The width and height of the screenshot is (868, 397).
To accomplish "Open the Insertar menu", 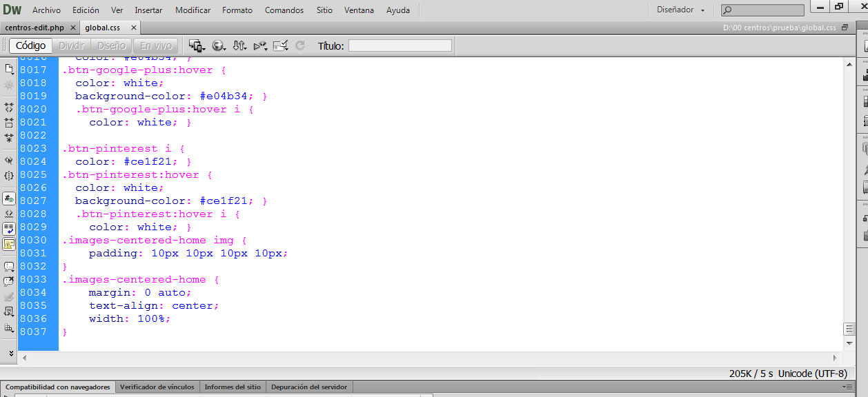I will (x=149, y=10).
